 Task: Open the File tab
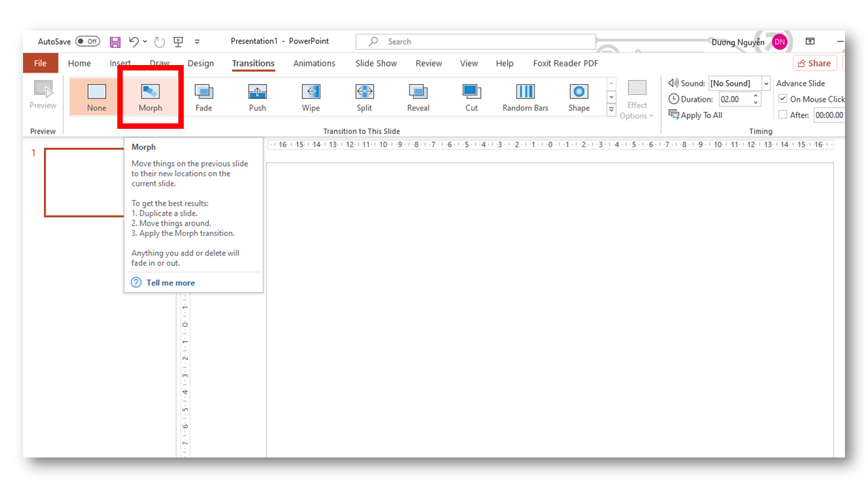[41, 63]
